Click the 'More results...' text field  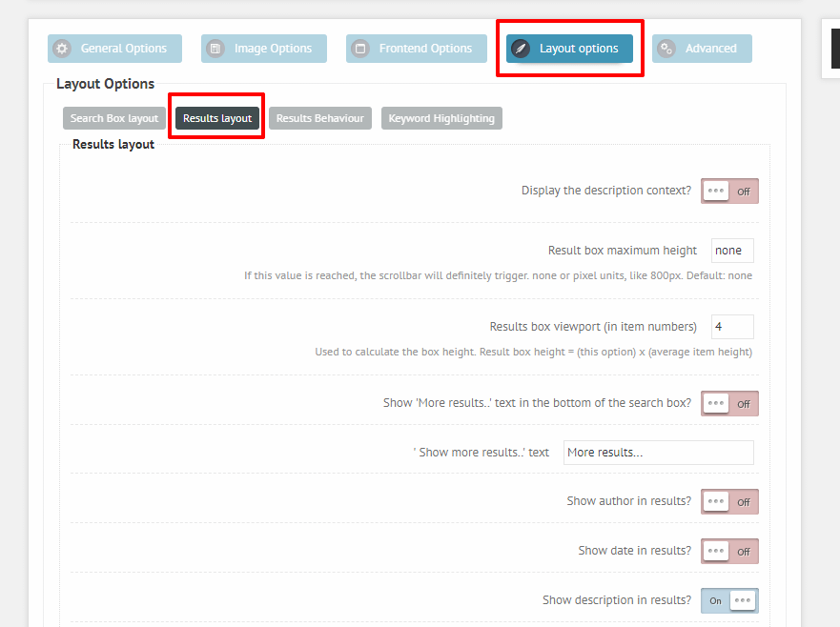pos(658,452)
